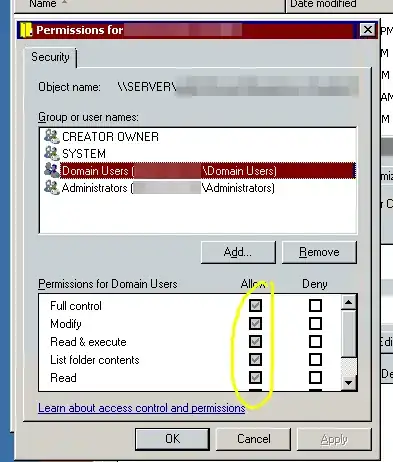
Task: Close the Permissions dialog with X
Action: coord(367,30)
